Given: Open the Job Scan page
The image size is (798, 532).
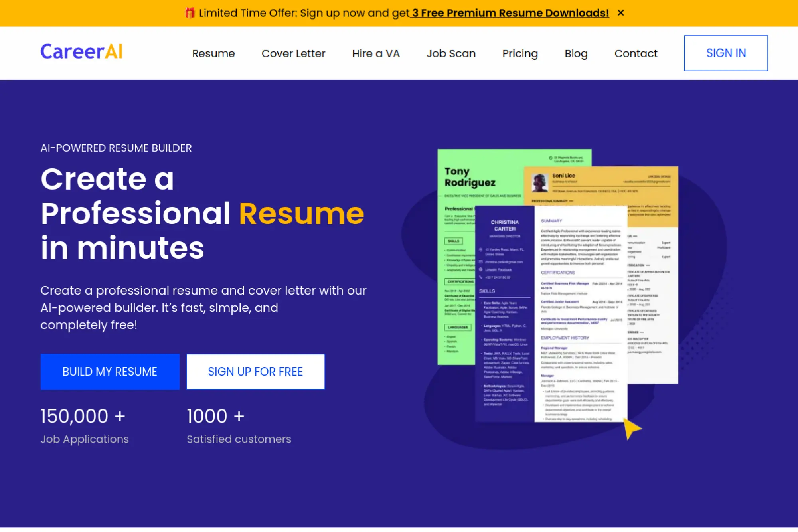Looking at the screenshot, I should click(451, 53).
